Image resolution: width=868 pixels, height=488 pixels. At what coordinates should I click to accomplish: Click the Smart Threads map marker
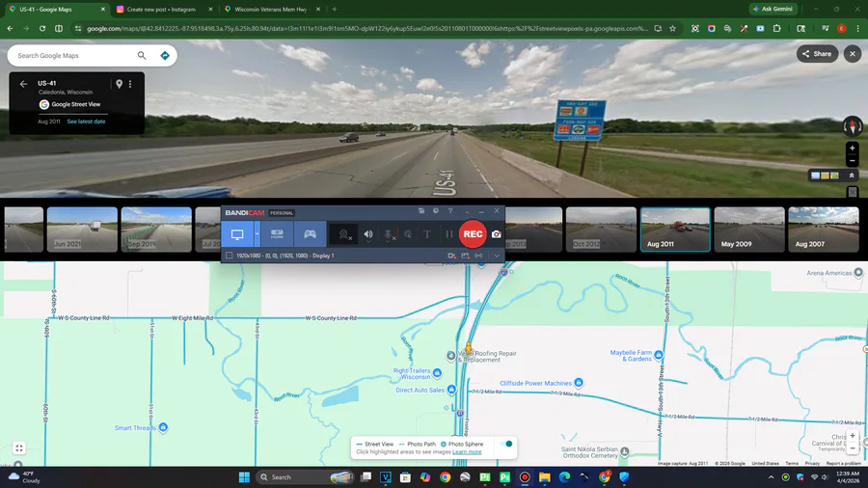click(x=163, y=427)
